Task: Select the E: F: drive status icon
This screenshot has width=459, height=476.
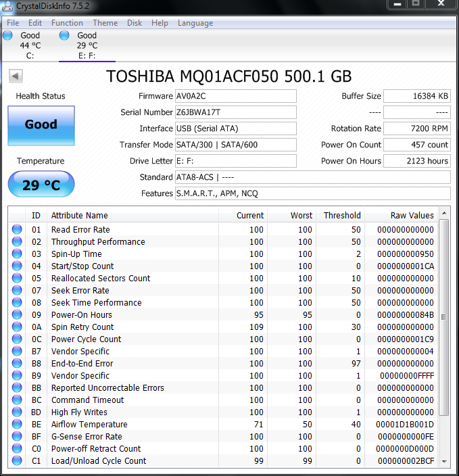Action: 64,36
